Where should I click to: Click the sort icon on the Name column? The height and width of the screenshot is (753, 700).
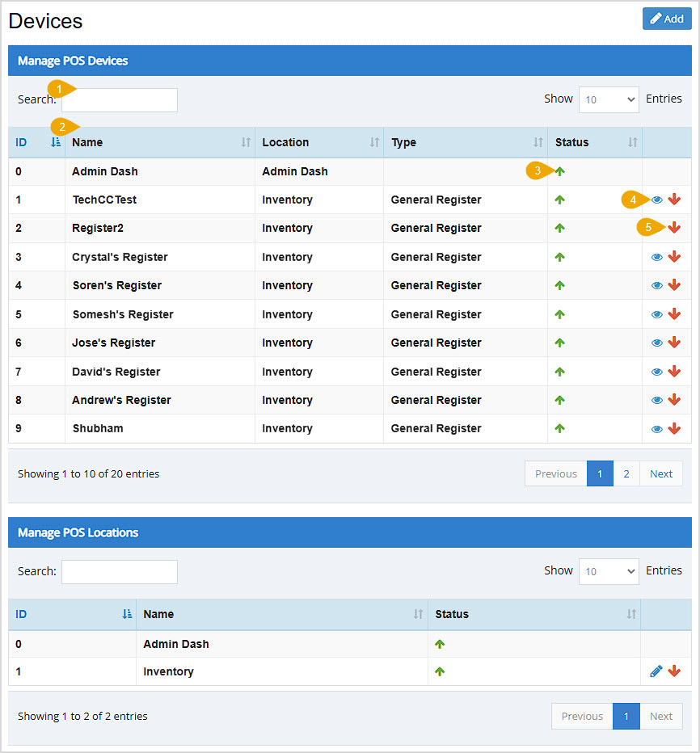(x=245, y=142)
